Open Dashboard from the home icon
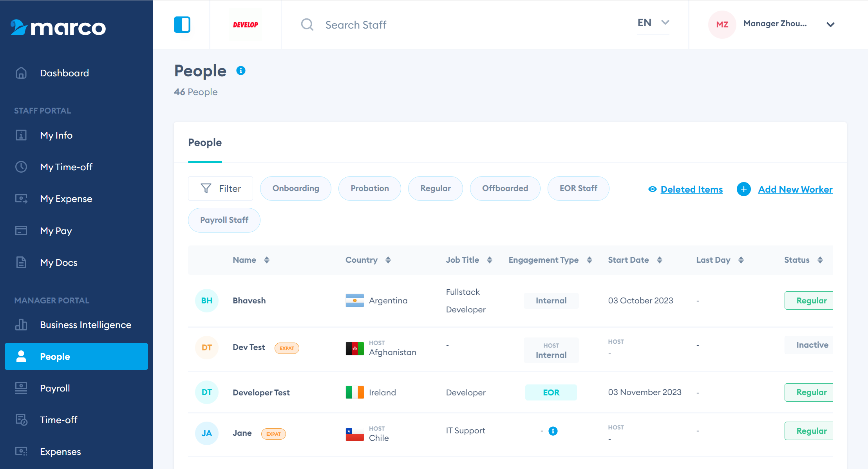This screenshot has width=868, height=469. (x=21, y=73)
